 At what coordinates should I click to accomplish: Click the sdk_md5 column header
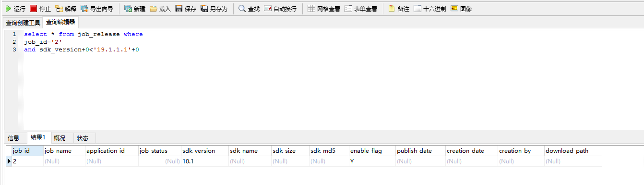coord(329,151)
